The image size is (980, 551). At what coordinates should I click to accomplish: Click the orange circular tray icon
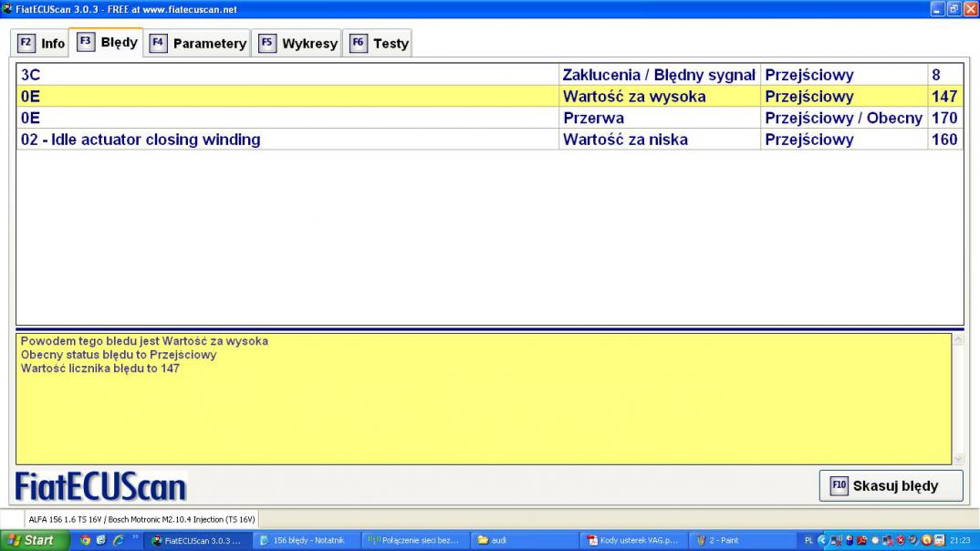[x=927, y=540]
